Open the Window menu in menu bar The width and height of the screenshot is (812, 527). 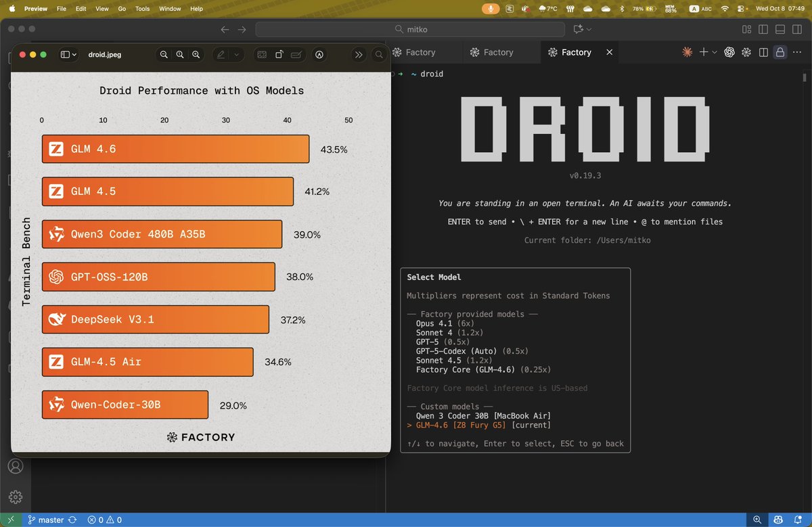click(x=170, y=9)
